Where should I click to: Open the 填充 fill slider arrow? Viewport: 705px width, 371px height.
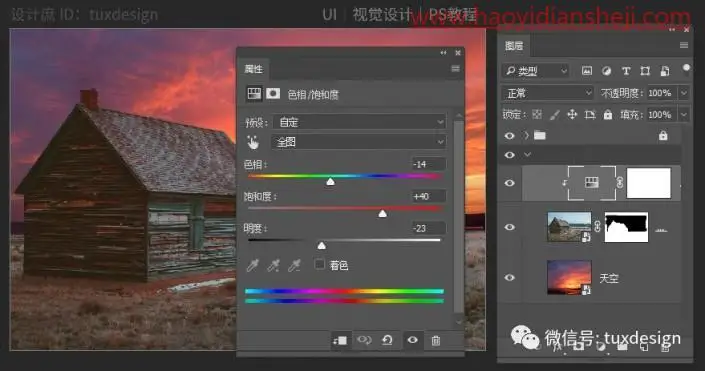[683, 115]
